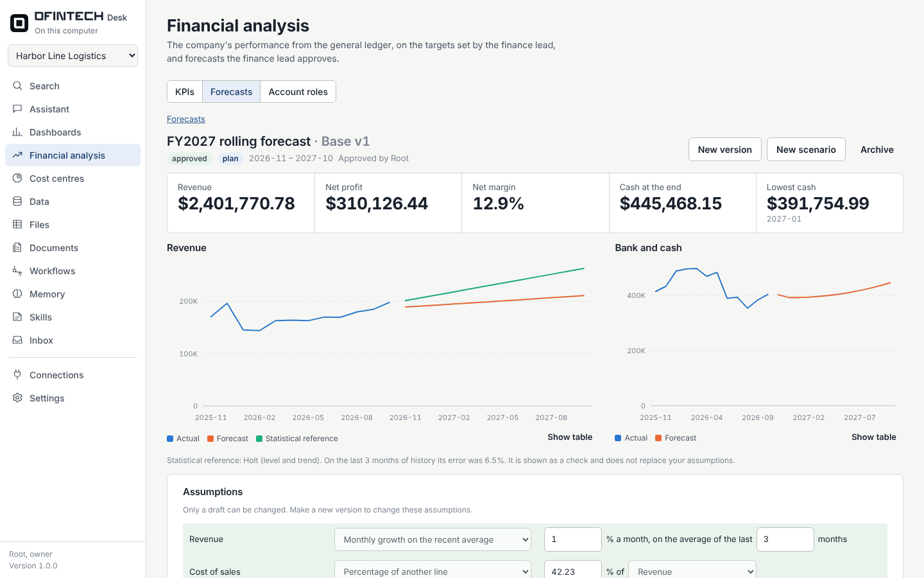Click the 'approved' status badge

(x=189, y=159)
